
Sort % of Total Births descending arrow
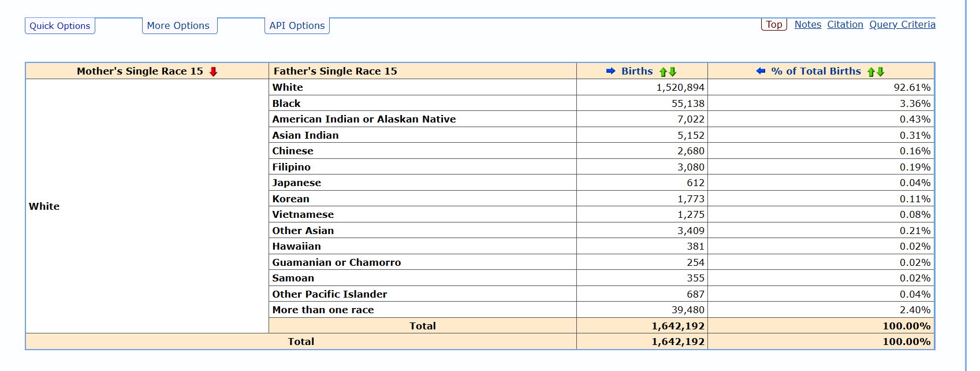[881, 72]
